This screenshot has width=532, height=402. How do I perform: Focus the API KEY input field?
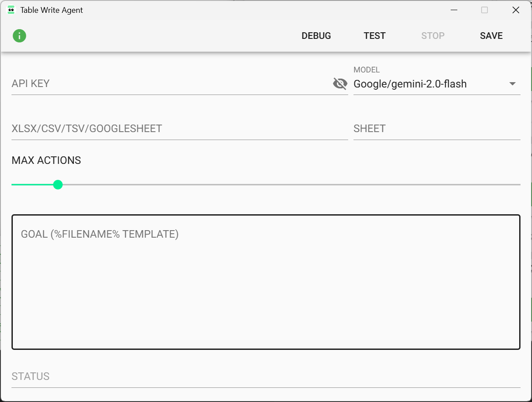(170, 84)
